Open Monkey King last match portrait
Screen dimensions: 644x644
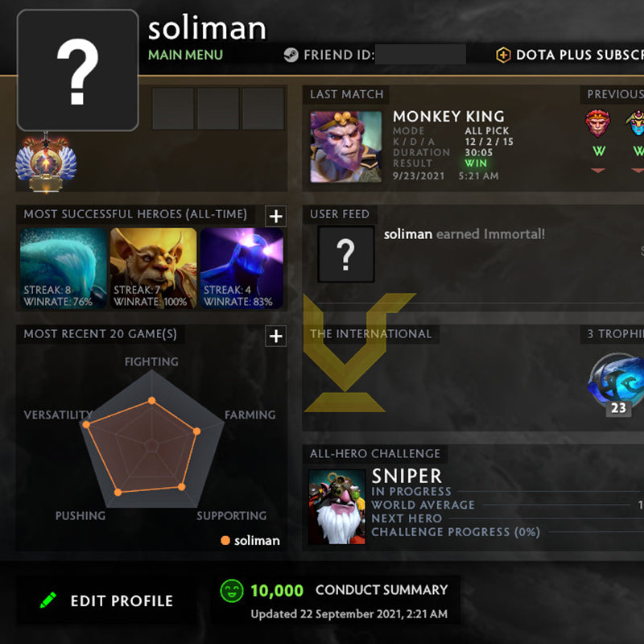(x=346, y=147)
